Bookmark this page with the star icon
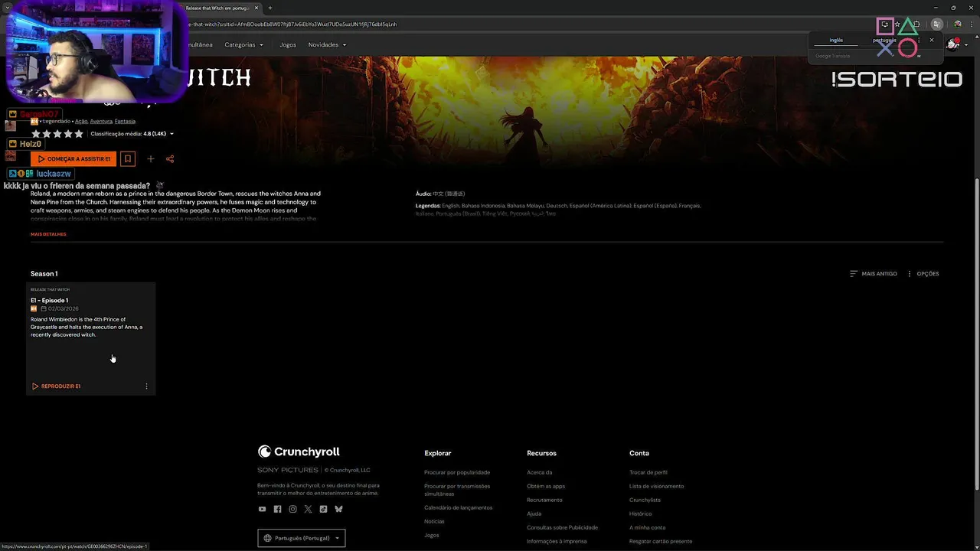This screenshot has height=551, width=980. [x=897, y=24]
